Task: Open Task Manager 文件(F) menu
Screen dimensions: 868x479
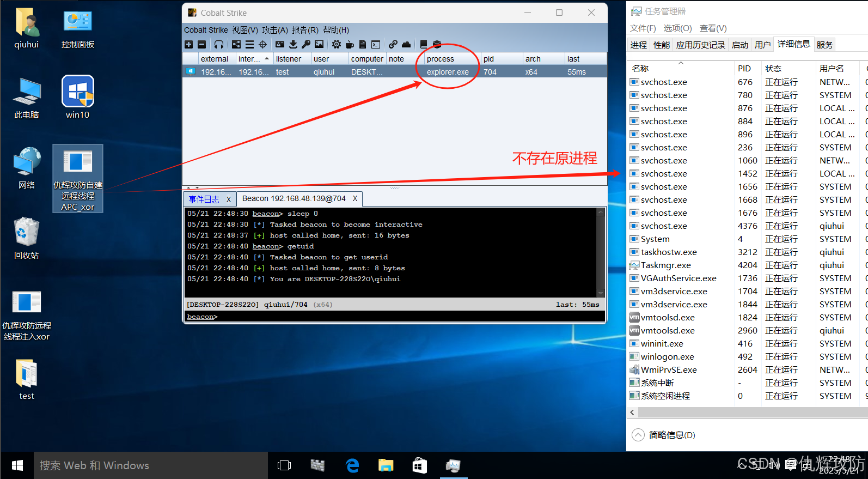Action: (643, 28)
